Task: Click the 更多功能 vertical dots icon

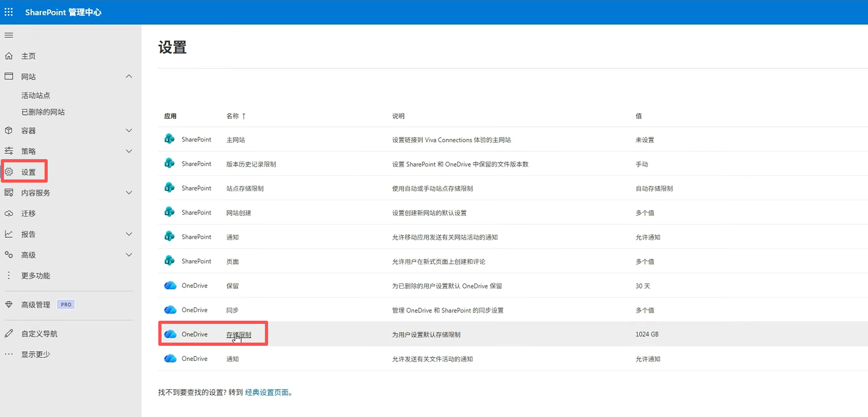Action: click(x=9, y=275)
